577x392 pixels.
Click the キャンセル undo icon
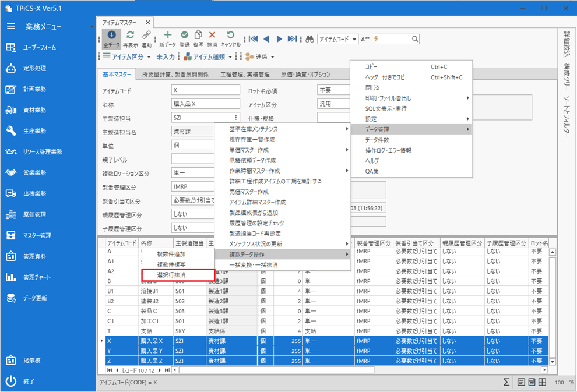pyautogui.click(x=230, y=36)
